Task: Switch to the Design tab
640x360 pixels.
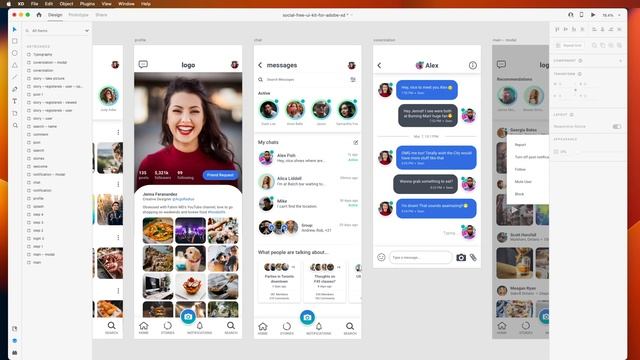Action: 55,15
